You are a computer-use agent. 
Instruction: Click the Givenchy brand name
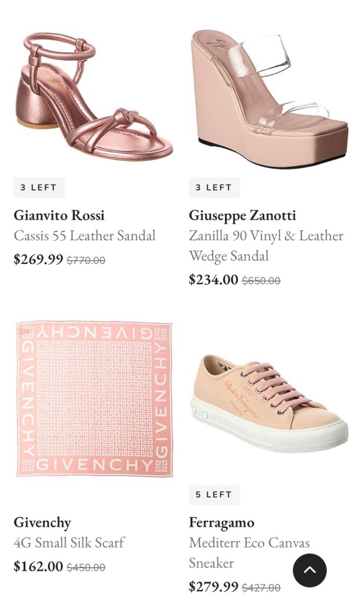pos(43,523)
